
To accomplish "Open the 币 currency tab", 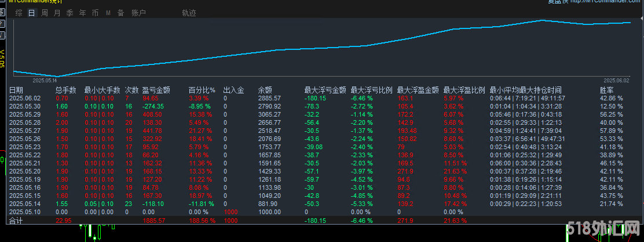I will 96,13.
